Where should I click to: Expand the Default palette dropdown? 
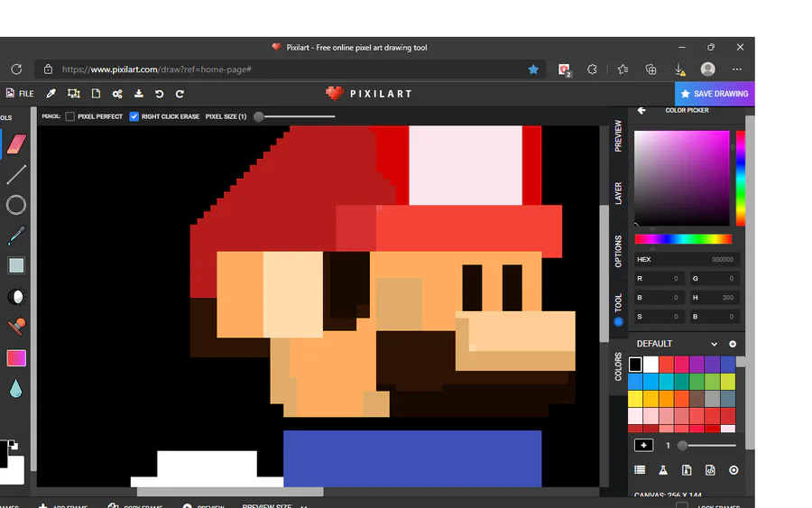715,344
